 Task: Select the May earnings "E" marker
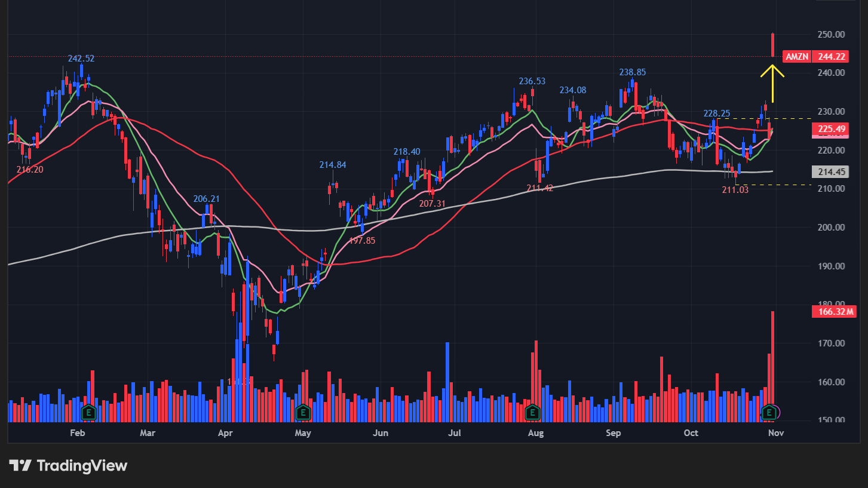coord(302,412)
